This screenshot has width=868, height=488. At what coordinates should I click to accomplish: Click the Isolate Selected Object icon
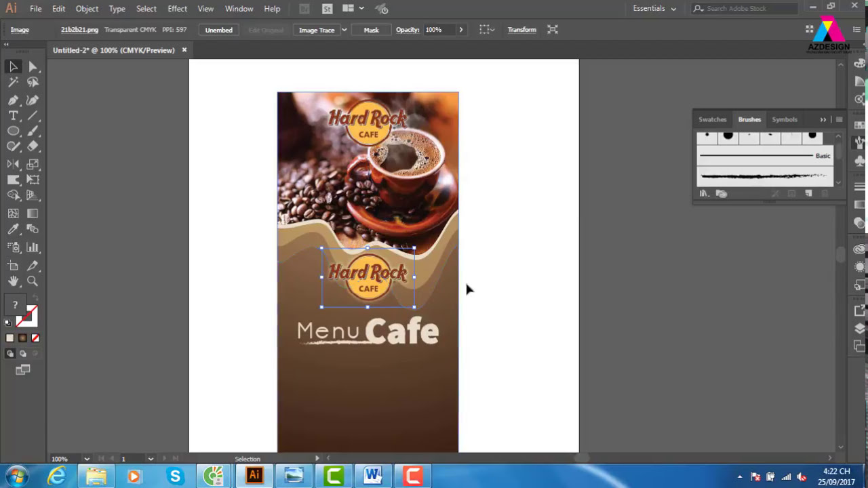tap(553, 30)
